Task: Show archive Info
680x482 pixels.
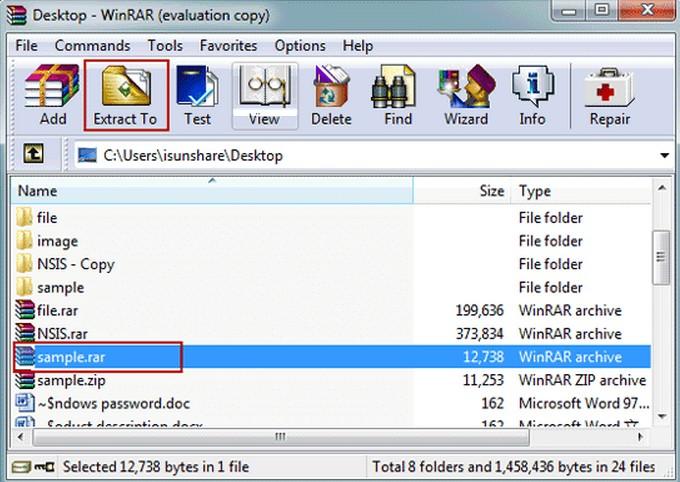Action: pyautogui.click(x=532, y=96)
